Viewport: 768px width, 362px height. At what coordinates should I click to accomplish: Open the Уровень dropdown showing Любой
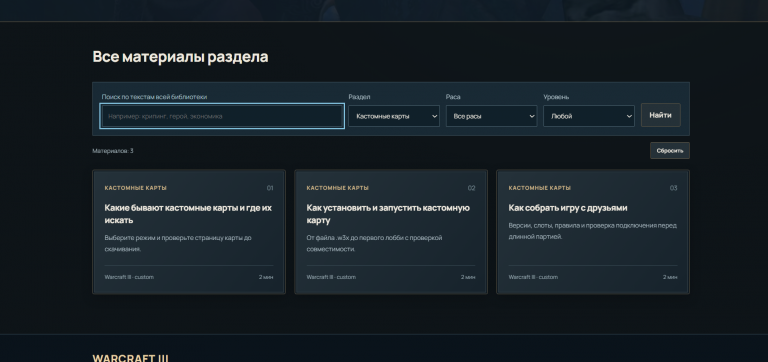point(589,116)
